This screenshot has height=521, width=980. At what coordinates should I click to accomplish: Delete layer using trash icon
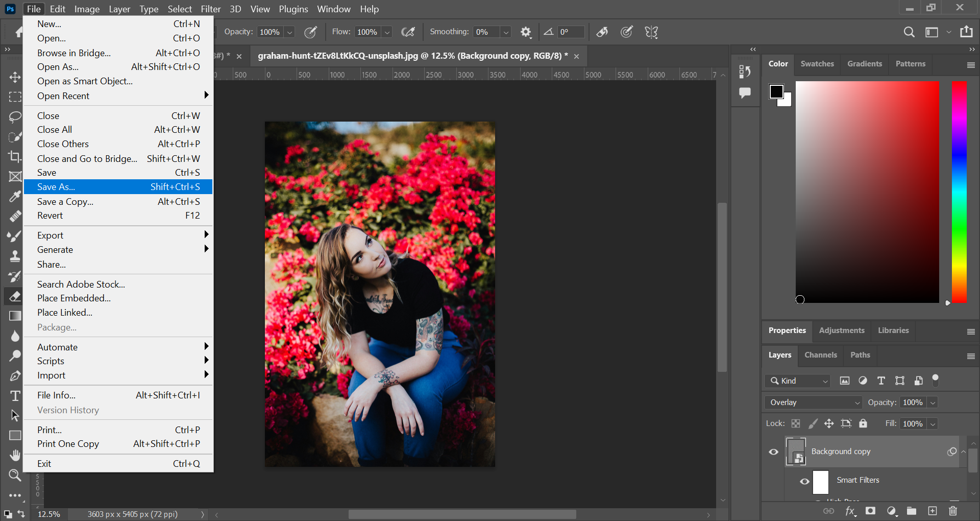point(952,511)
